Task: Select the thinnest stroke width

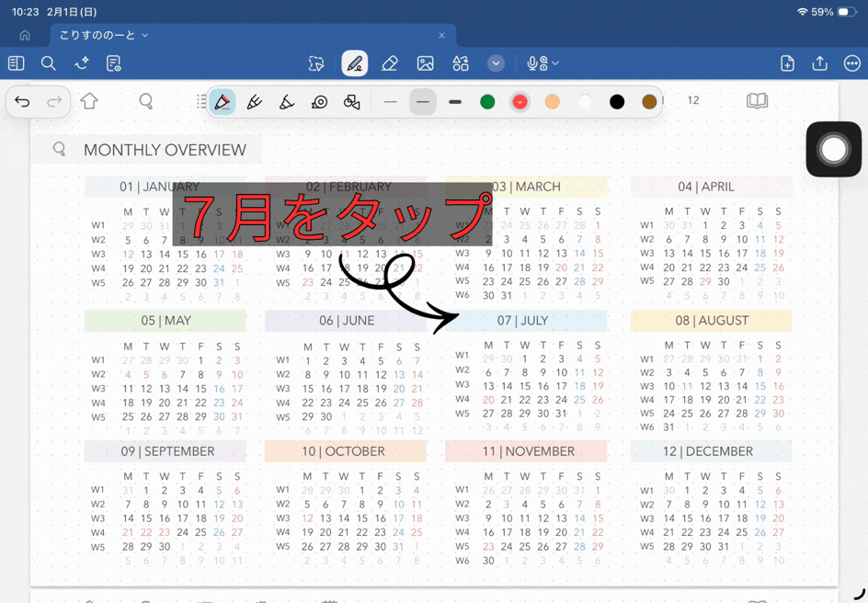Action: click(391, 102)
